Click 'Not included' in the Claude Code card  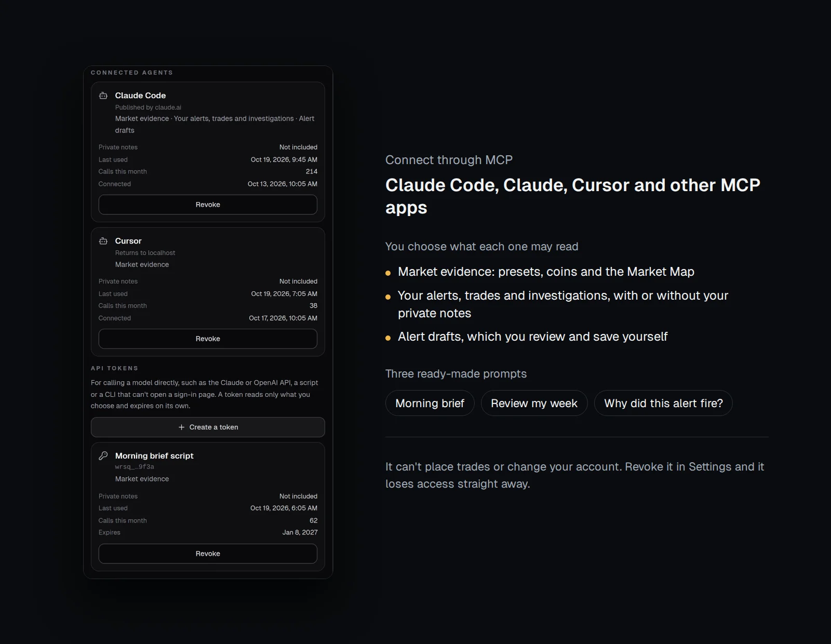(298, 147)
